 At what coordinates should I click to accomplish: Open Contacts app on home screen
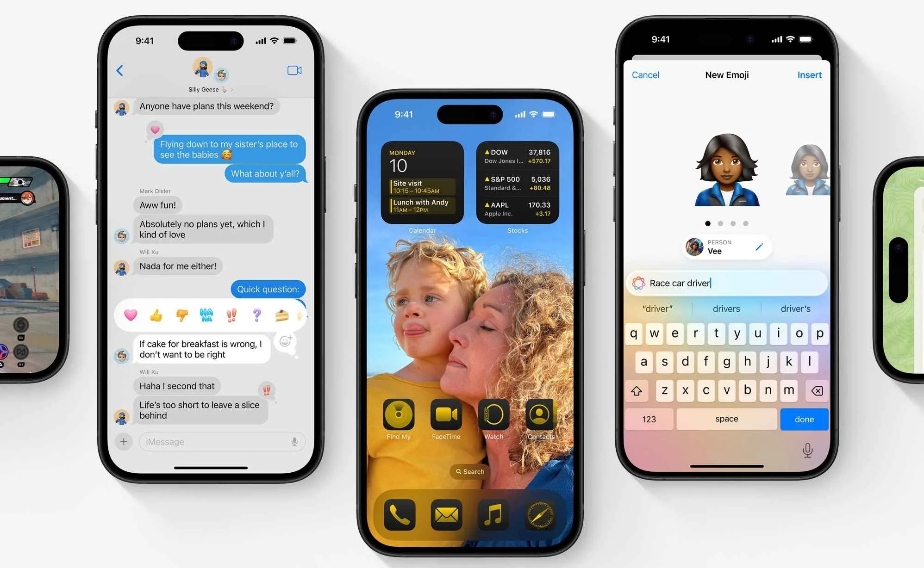coord(542,419)
